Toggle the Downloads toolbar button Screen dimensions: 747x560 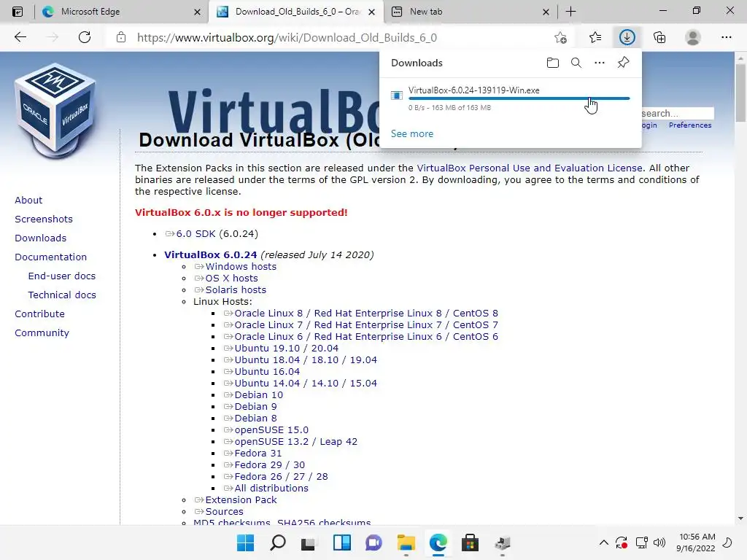click(627, 37)
